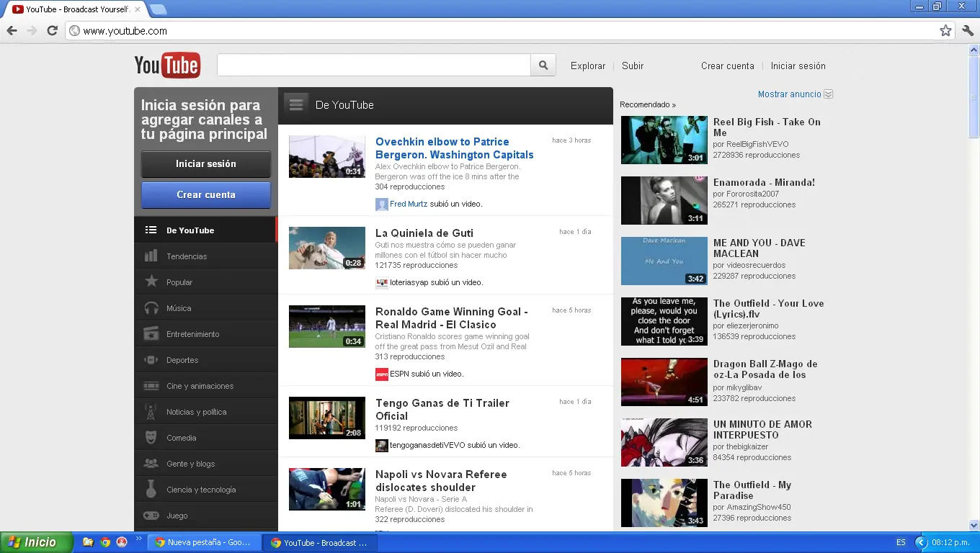
Task: Click the "hace 3 horas" timestamp text
Action: point(571,140)
